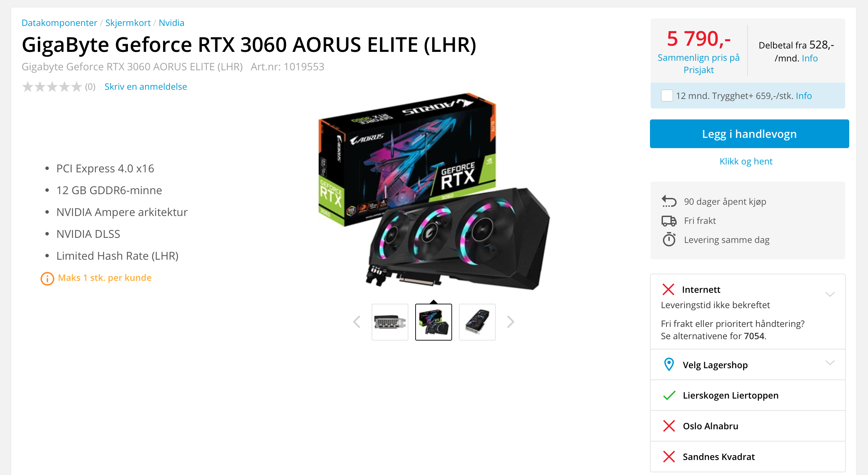Expand the Internett delivery section chevron
The height and width of the screenshot is (475, 868).
(x=830, y=294)
